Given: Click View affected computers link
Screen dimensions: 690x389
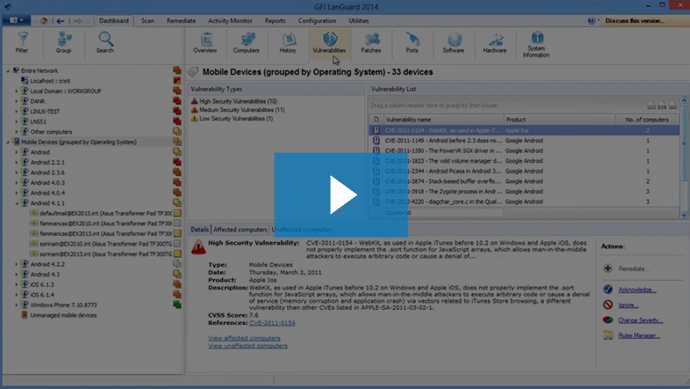Looking at the screenshot, I should (244, 338).
